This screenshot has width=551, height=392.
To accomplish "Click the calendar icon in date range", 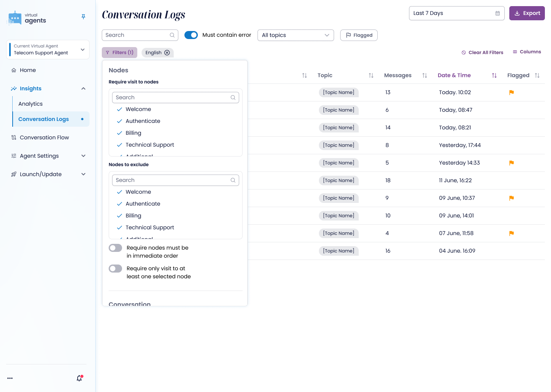I will pos(497,13).
